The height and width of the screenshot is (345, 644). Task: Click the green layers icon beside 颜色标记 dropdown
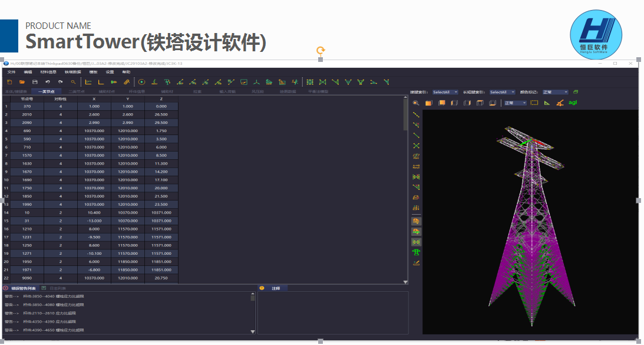(x=576, y=91)
